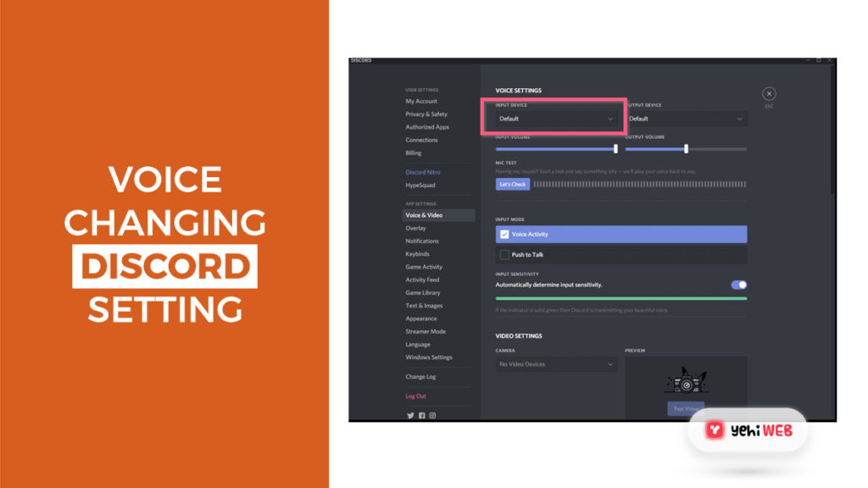
Task: Click Log Out in the sidebar
Action: (415, 396)
